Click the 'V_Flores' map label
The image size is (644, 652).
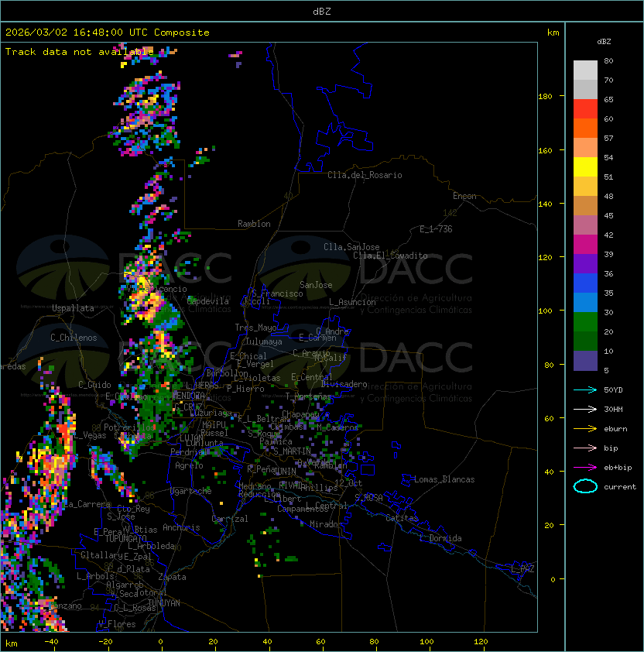coord(117,624)
